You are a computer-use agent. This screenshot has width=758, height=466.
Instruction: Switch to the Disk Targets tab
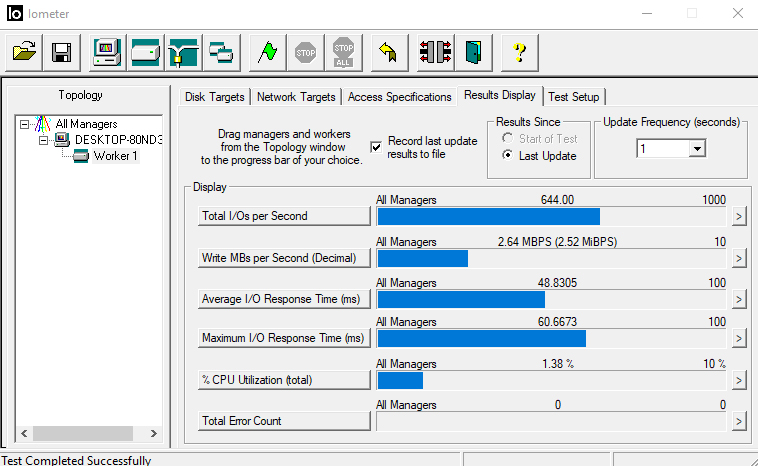pos(214,97)
